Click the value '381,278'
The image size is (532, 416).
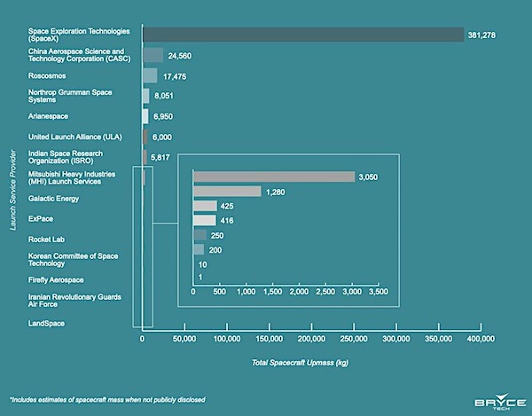coord(481,35)
